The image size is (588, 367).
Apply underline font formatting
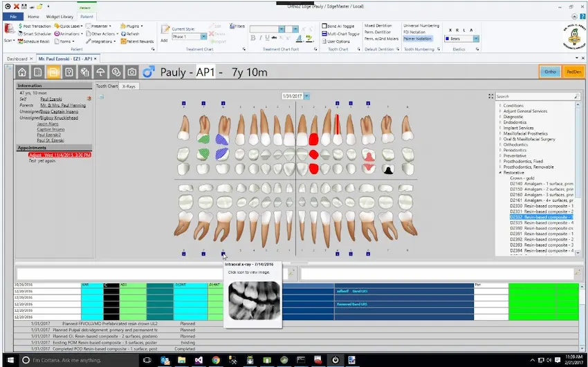click(268, 38)
